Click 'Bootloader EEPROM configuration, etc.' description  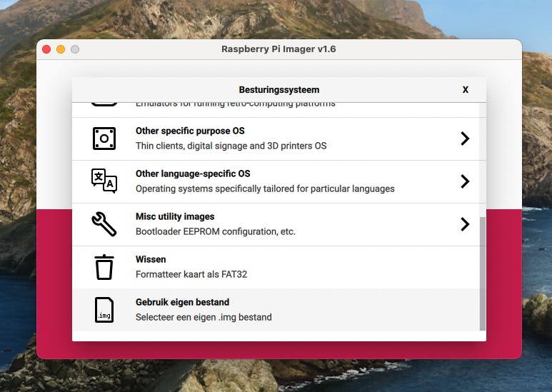tap(216, 231)
